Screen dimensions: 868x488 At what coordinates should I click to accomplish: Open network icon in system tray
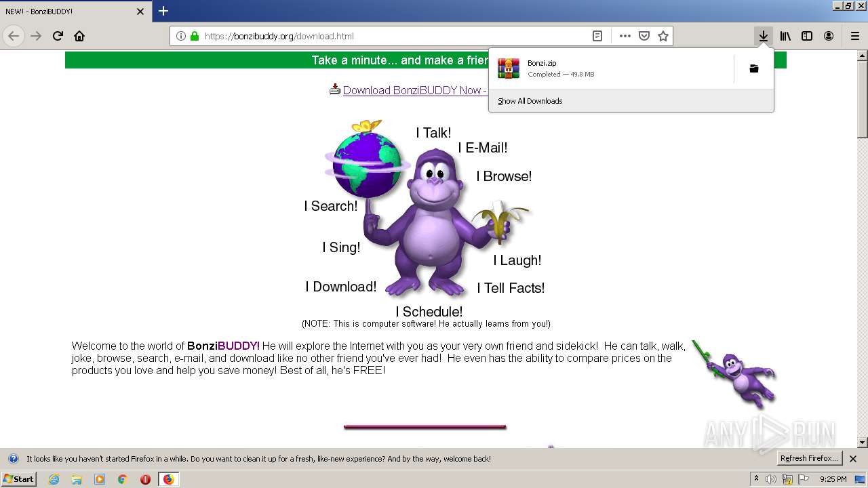click(x=787, y=479)
